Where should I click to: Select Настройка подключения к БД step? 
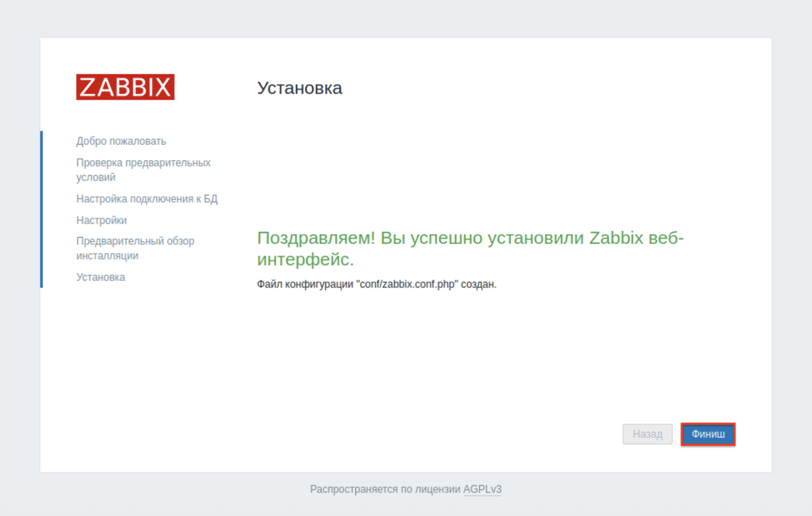(147, 199)
